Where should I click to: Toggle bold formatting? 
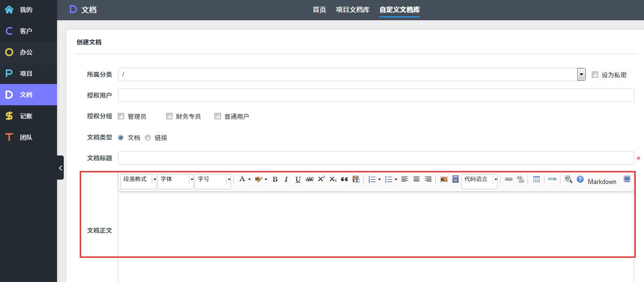coord(275,179)
